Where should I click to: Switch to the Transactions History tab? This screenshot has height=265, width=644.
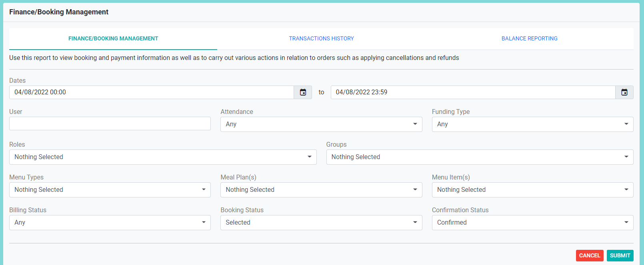[x=321, y=38]
